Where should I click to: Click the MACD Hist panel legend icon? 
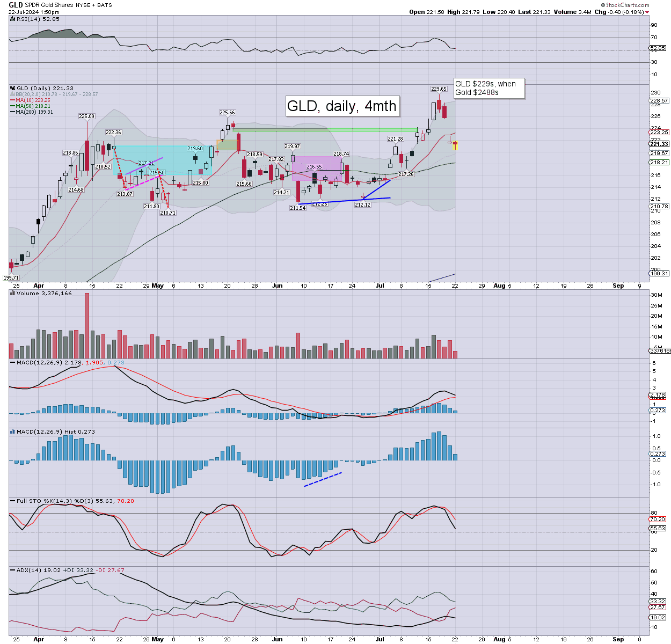pos(13,431)
